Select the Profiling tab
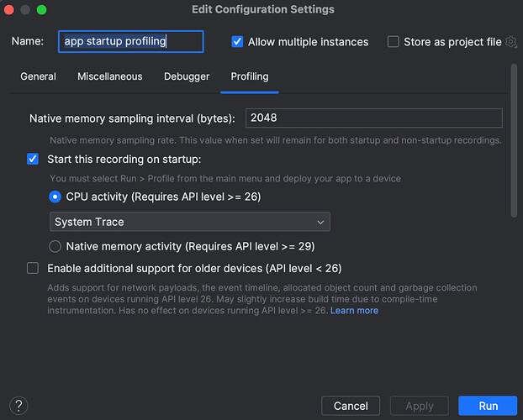The height and width of the screenshot is (420, 523). pos(250,76)
